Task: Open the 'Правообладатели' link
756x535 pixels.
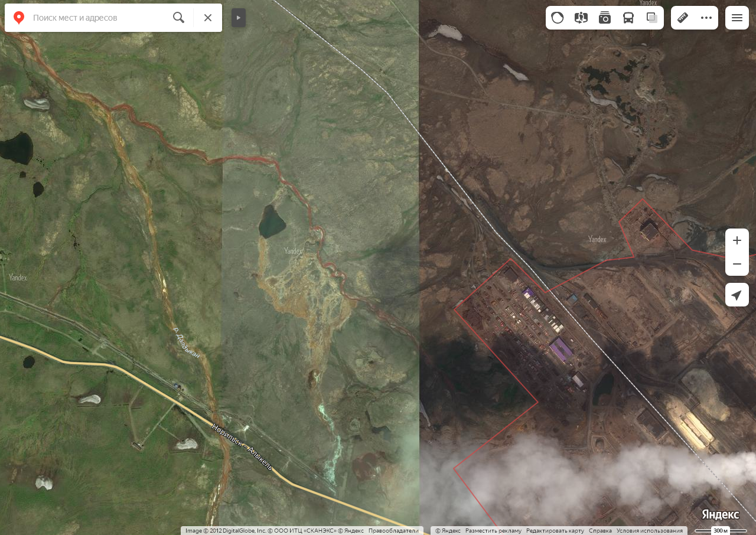Action: [x=393, y=530]
